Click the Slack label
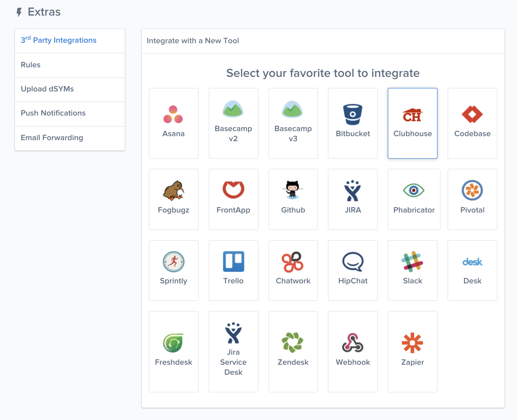This screenshot has height=420, width=518. 412,281
